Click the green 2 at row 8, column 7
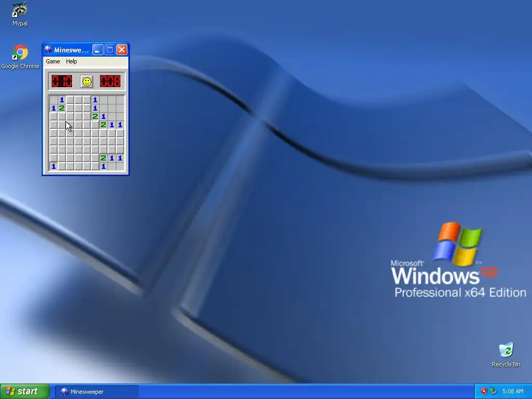The height and width of the screenshot is (399, 532). [x=103, y=158]
